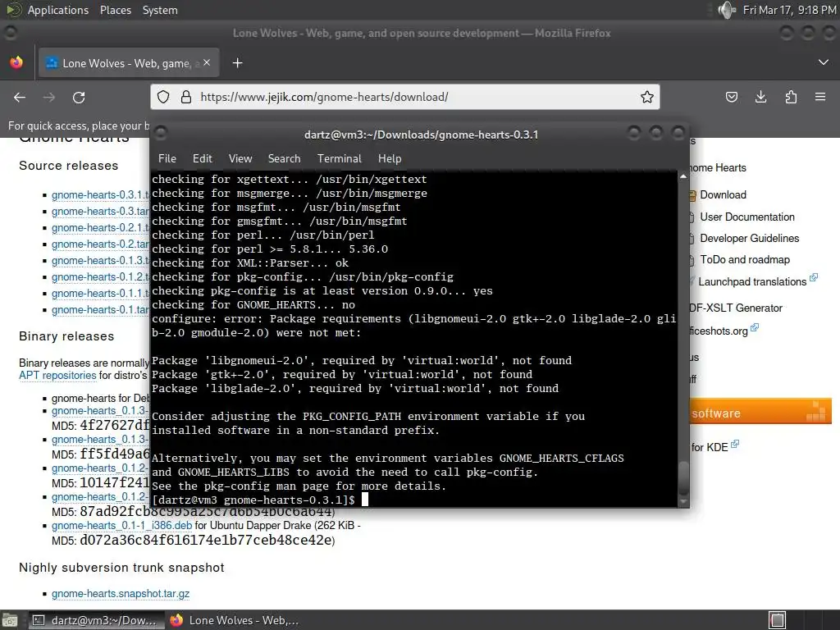Open the terminal File menu

[167, 158]
